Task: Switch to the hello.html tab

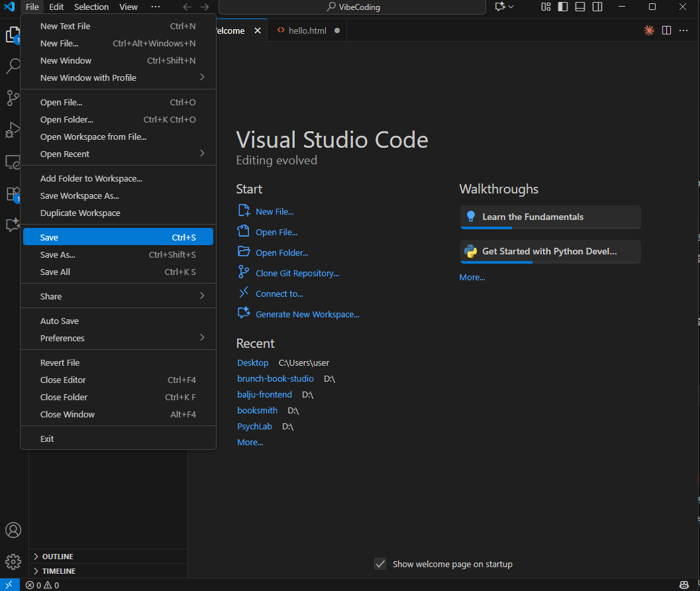Action: tap(307, 30)
